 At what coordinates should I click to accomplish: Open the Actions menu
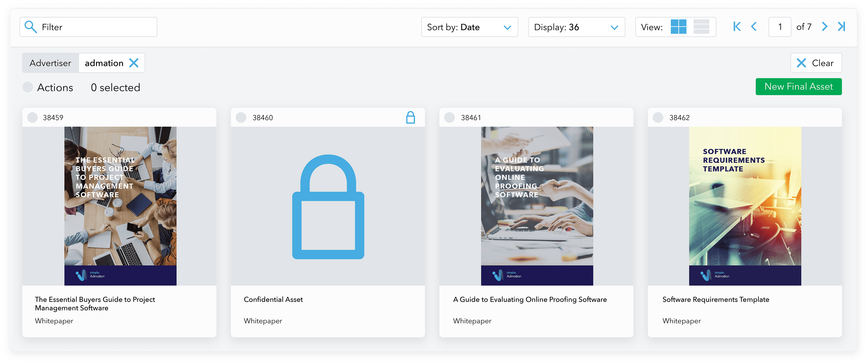(x=55, y=88)
